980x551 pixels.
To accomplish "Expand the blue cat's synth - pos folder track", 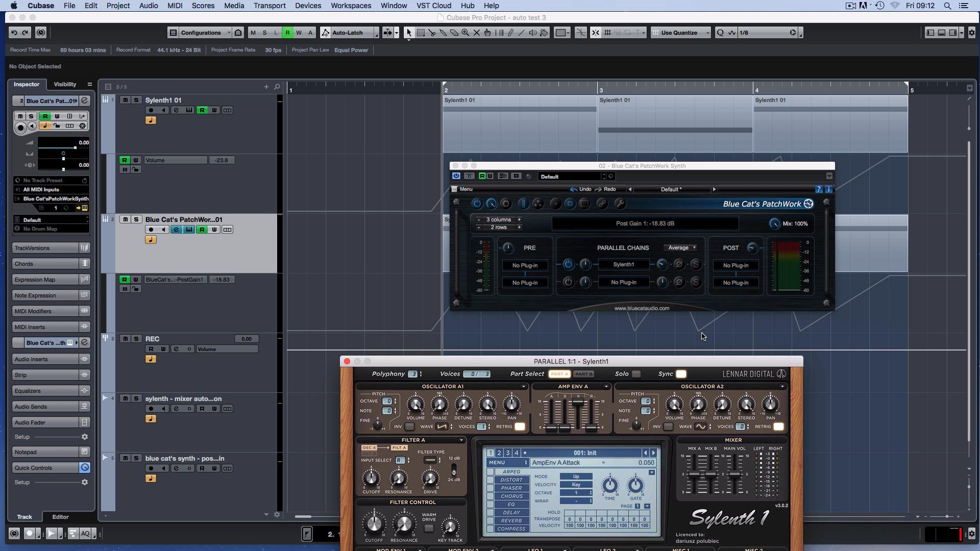I will [105, 458].
